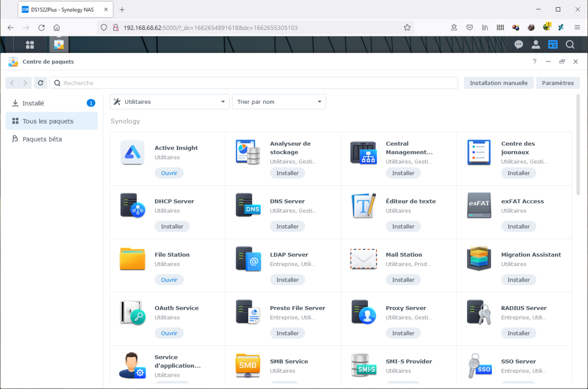
Task: Click the browser address bar URL
Action: coord(211,28)
